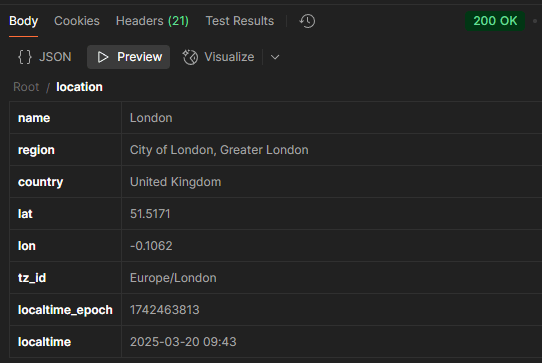542x363 pixels.
Task: Click the name key cell
Action: tap(65, 118)
